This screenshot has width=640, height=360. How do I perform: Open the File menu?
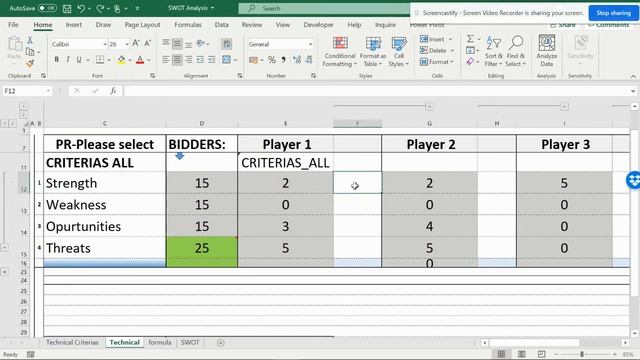tap(13, 25)
